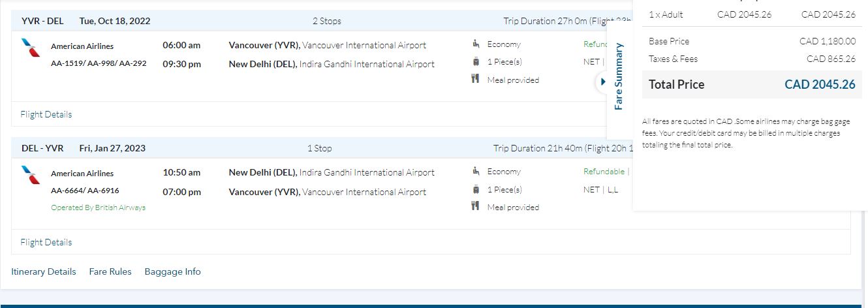Viewport: 868px width, 308px height.
Task: Click the meal icon on return flight
Action: (476, 207)
